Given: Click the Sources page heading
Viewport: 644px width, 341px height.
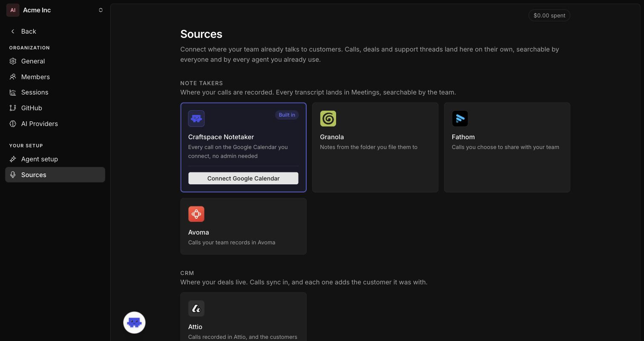Looking at the screenshot, I should [x=201, y=34].
